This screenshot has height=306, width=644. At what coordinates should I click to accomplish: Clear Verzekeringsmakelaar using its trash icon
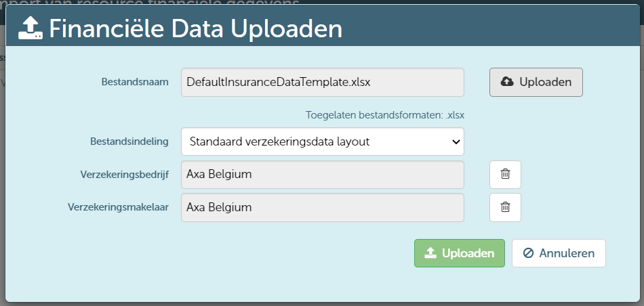[x=505, y=207]
